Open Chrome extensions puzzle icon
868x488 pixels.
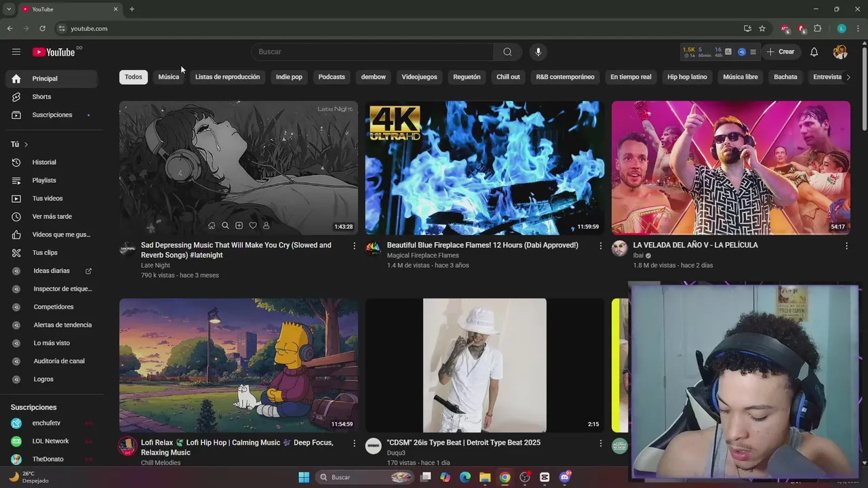(817, 28)
